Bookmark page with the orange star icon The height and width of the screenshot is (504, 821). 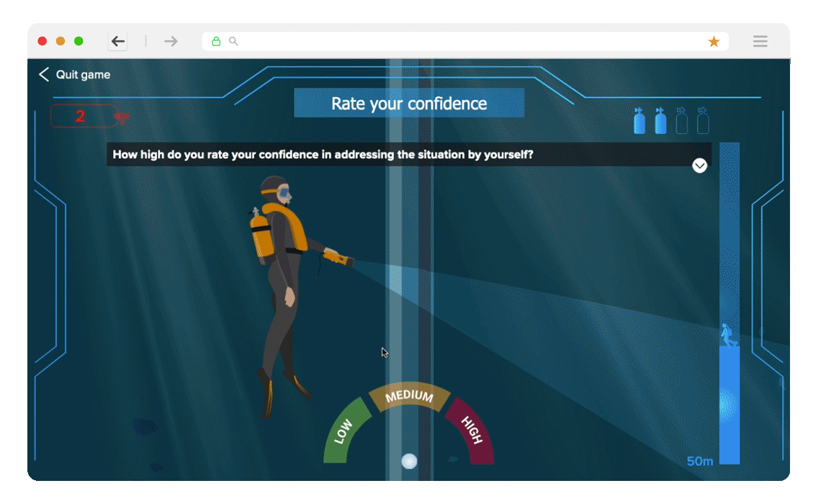(714, 42)
